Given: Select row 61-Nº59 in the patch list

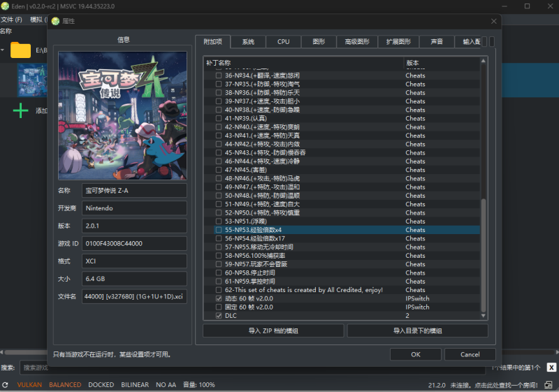Looking at the screenshot, I should [347, 281].
